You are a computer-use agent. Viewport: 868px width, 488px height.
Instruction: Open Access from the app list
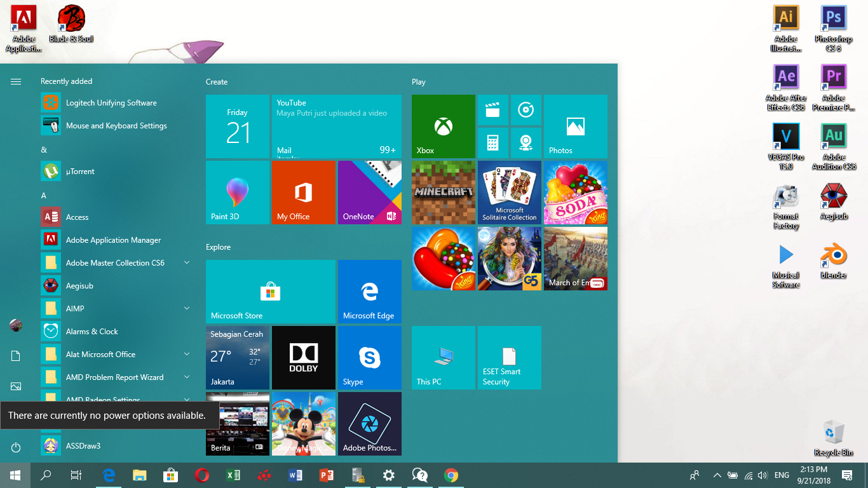[117, 217]
